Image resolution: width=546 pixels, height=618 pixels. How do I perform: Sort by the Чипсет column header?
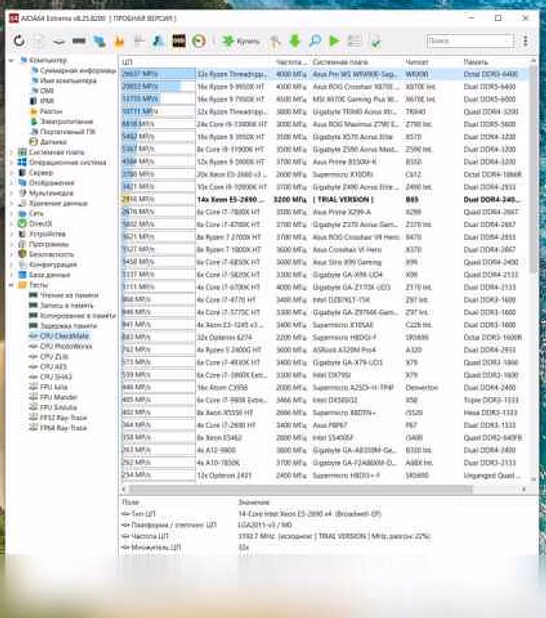coord(417,62)
